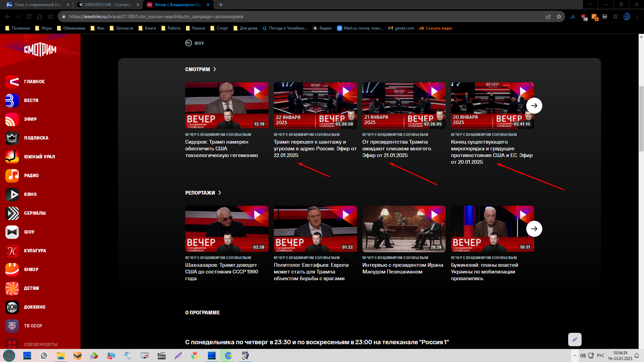This screenshot has height=362, width=644.
Task: Open the Радио music-note icon
Action: click(x=12, y=175)
